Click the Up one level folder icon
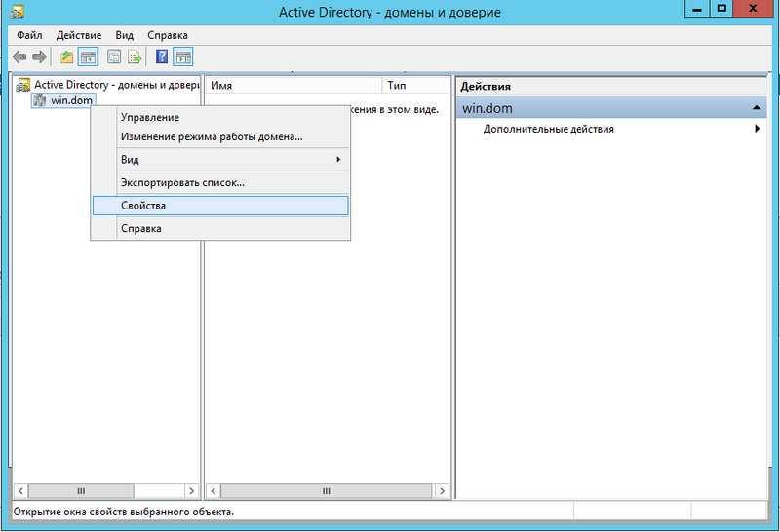Screen dimensions: 780x532 66,57
